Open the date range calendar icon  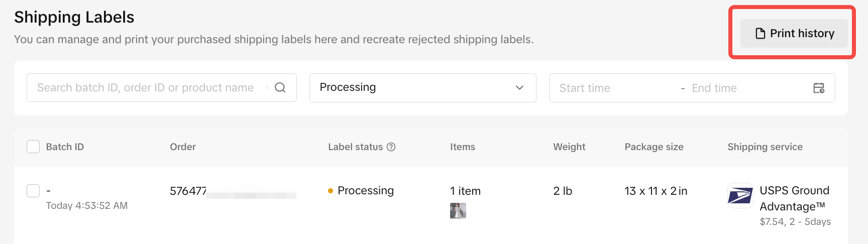(819, 88)
